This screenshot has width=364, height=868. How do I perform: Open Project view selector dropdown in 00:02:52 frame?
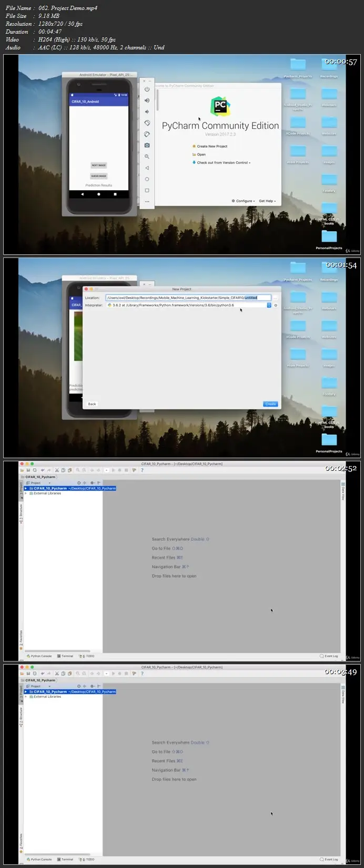tap(38, 483)
